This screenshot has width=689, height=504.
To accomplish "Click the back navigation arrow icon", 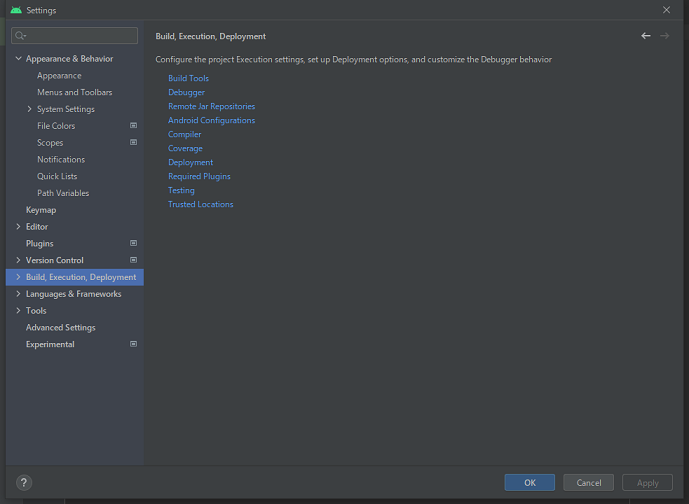I will [x=645, y=36].
